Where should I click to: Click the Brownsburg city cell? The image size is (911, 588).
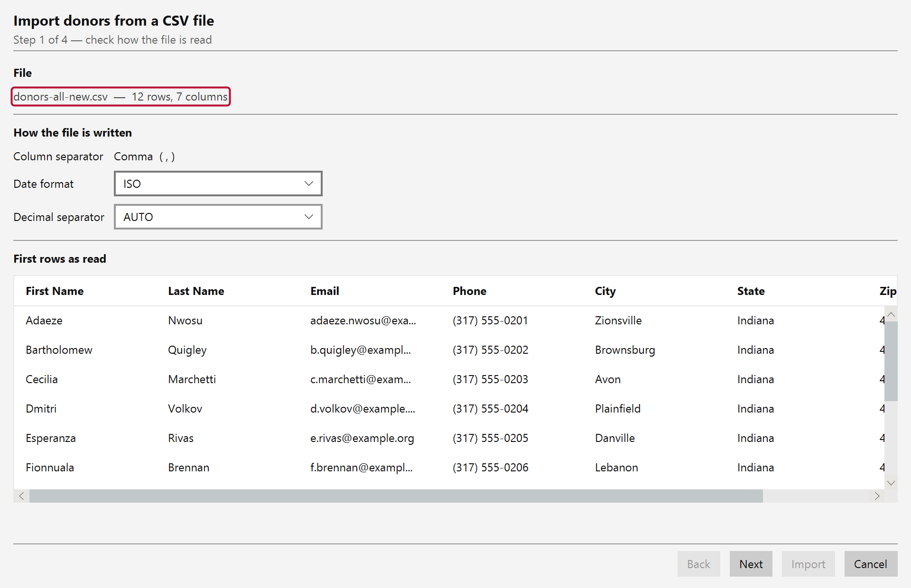(625, 350)
